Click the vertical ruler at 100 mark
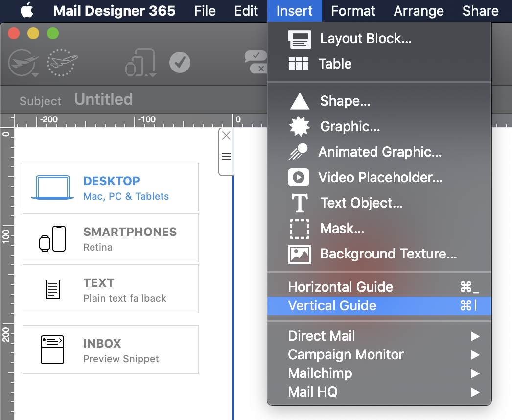This screenshot has width=512, height=420. pyautogui.click(x=6, y=235)
